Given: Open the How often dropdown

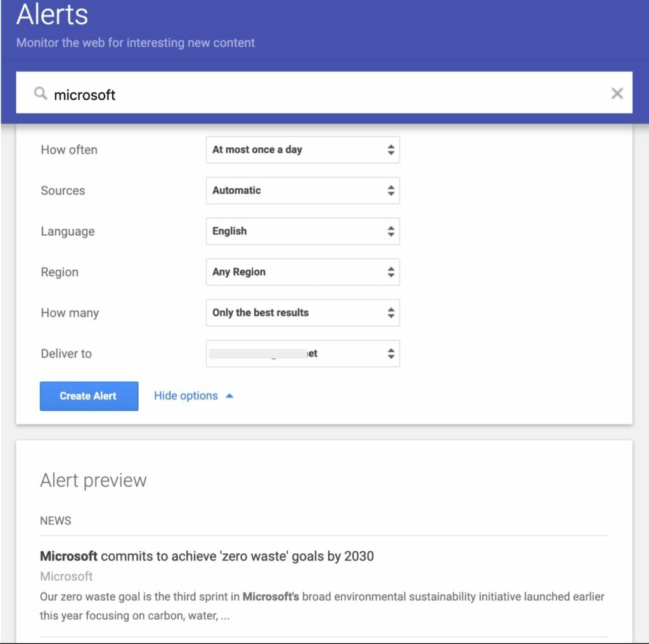Looking at the screenshot, I should (302, 150).
